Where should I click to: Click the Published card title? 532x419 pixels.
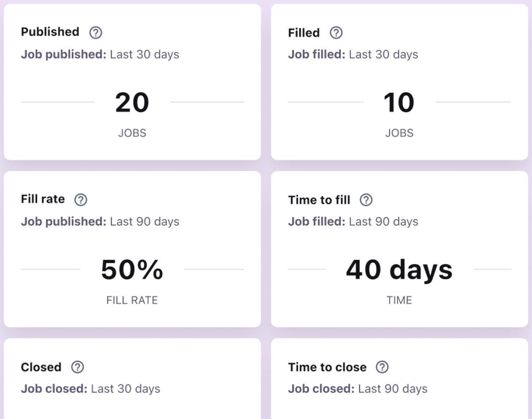click(x=50, y=32)
